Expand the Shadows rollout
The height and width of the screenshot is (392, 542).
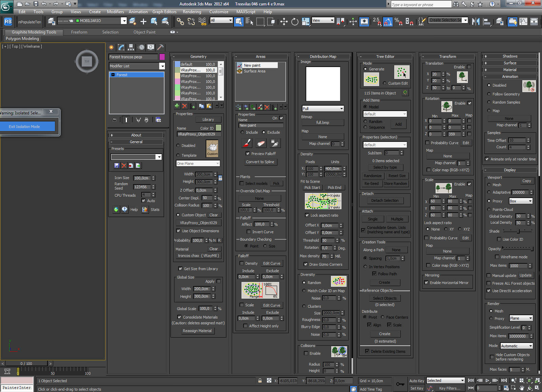tap(509, 56)
